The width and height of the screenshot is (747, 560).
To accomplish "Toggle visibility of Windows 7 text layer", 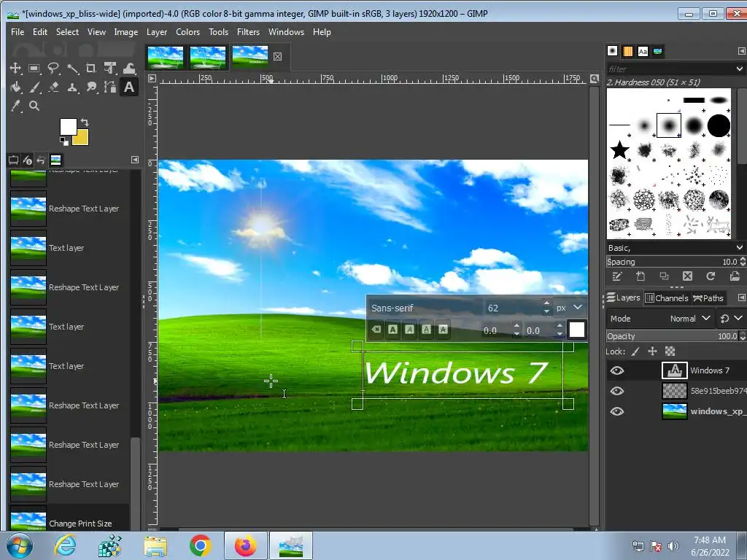I will click(x=617, y=370).
